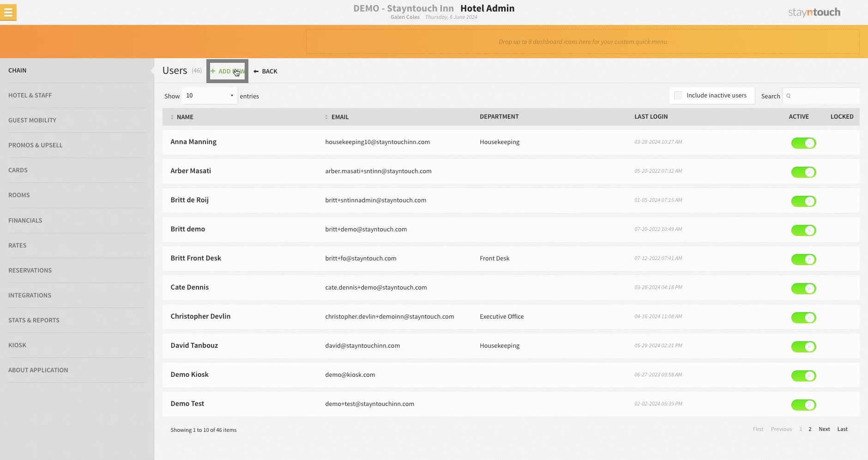
Task: Sort users by the EMAIL column arrows
Action: coord(326,117)
